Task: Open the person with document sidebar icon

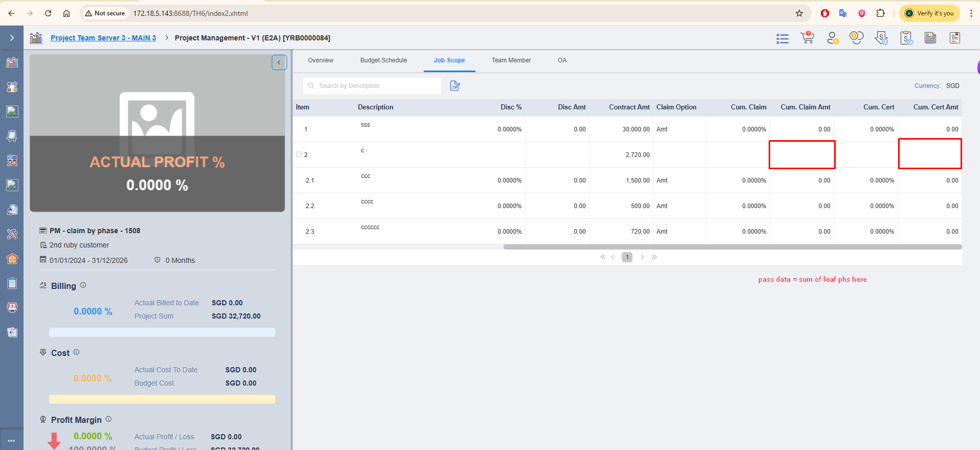Action: pos(12,210)
